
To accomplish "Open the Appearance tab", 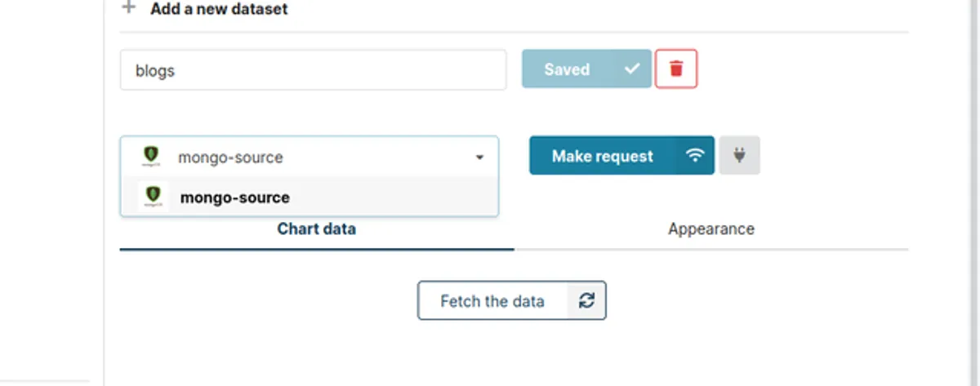I will (710, 229).
